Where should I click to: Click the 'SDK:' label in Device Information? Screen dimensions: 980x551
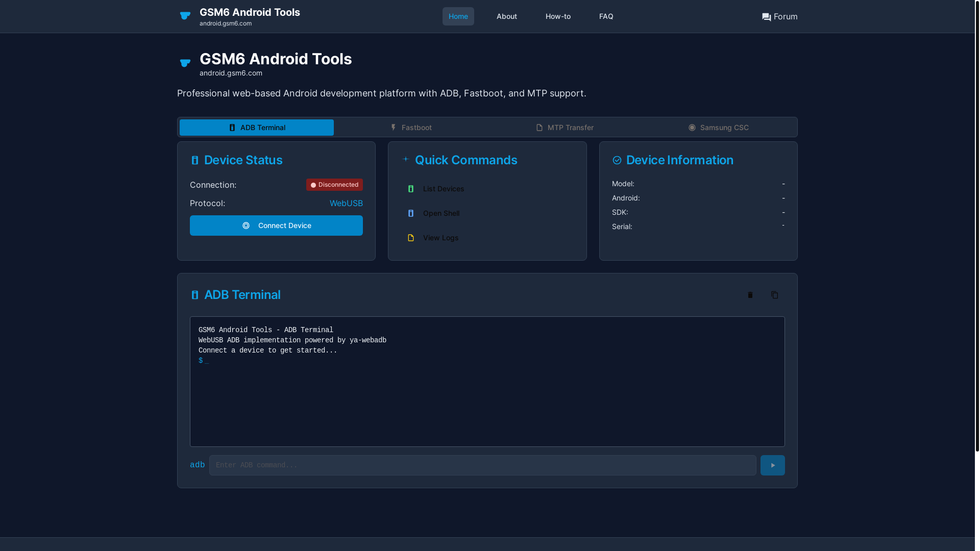(x=620, y=212)
